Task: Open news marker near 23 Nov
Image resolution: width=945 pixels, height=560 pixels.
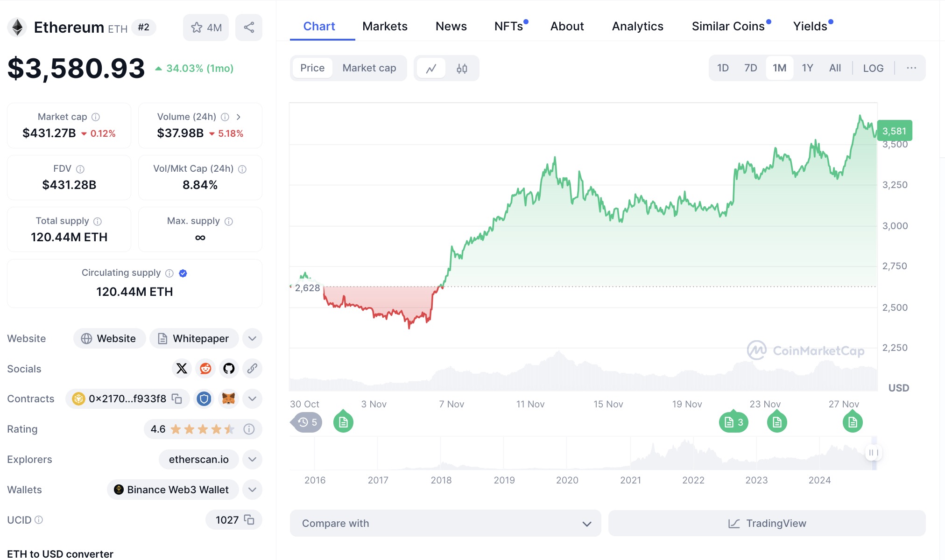Action: (777, 422)
